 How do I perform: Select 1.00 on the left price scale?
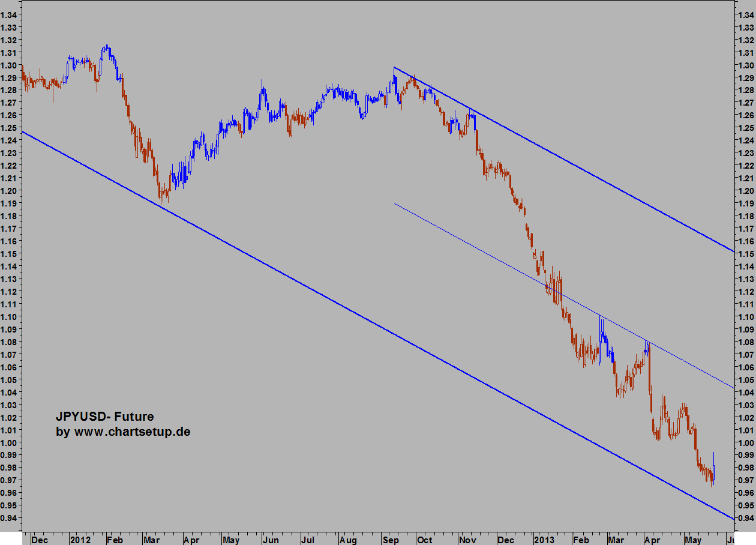(x=8, y=442)
